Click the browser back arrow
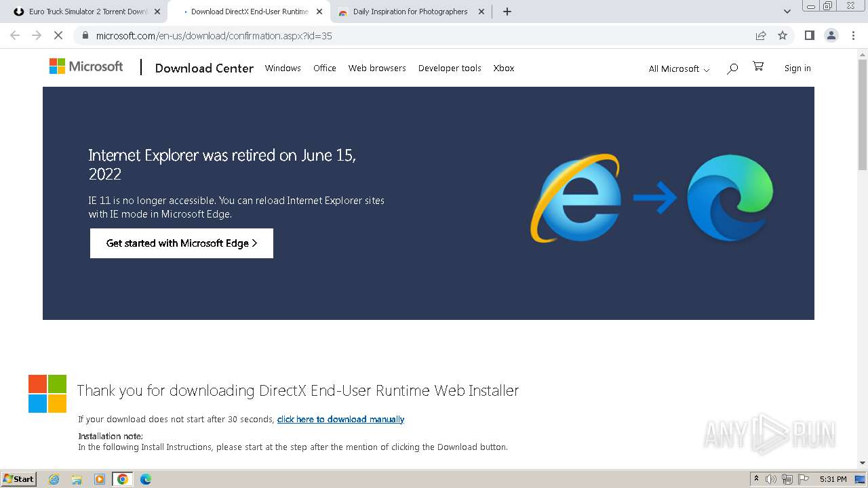 point(15,35)
